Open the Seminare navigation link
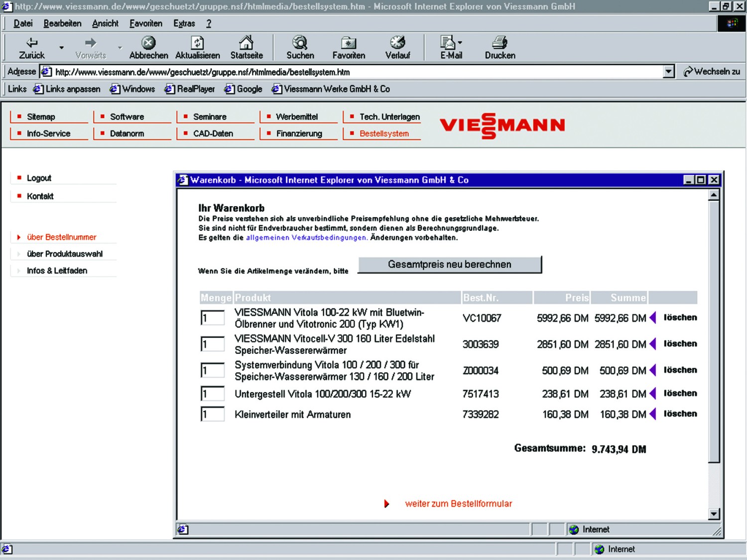This screenshot has height=560, width=747. [210, 117]
